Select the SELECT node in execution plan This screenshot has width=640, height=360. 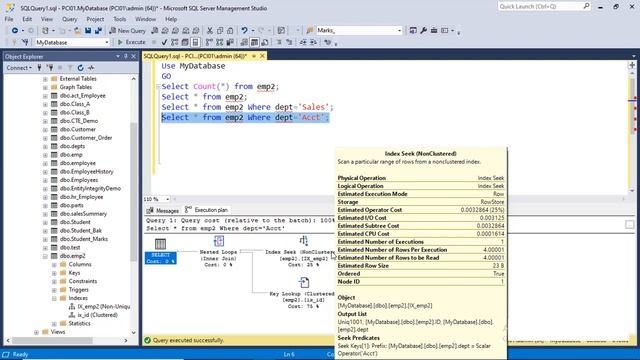160,251
